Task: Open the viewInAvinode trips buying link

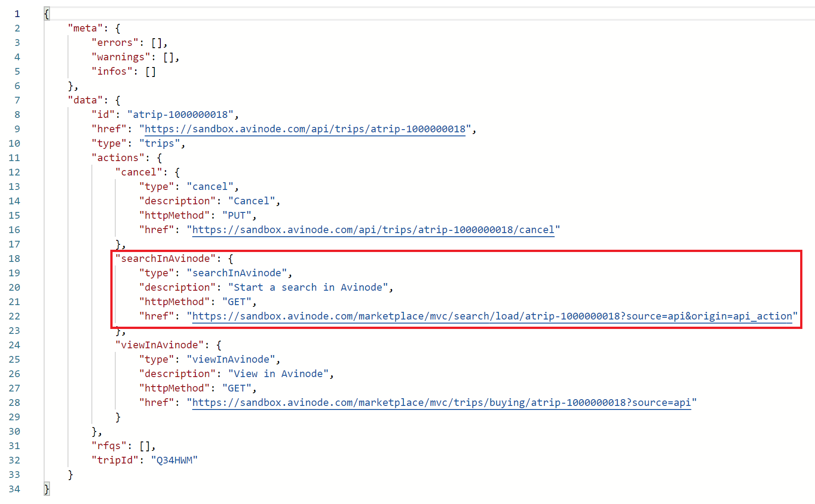Action: (441, 403)
